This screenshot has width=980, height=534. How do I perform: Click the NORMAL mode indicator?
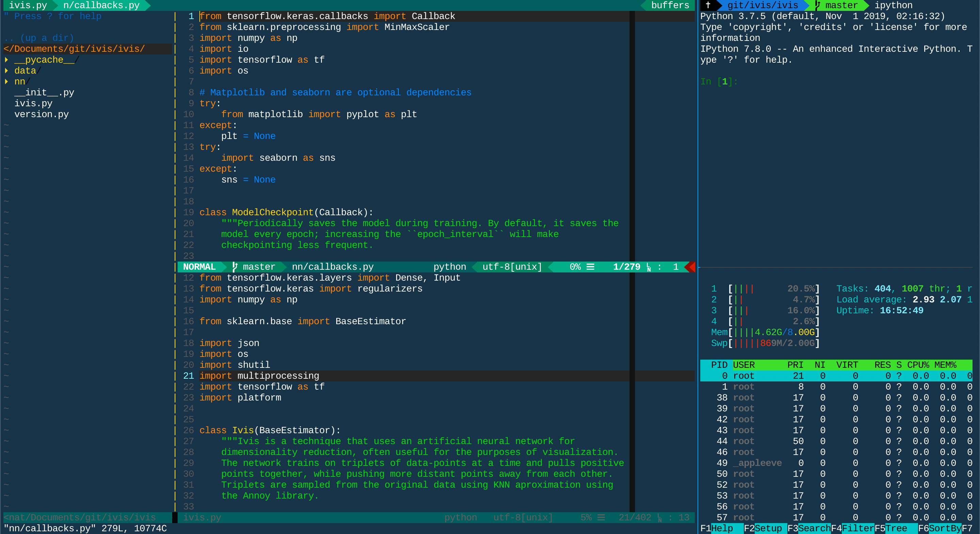click(199, 267)
